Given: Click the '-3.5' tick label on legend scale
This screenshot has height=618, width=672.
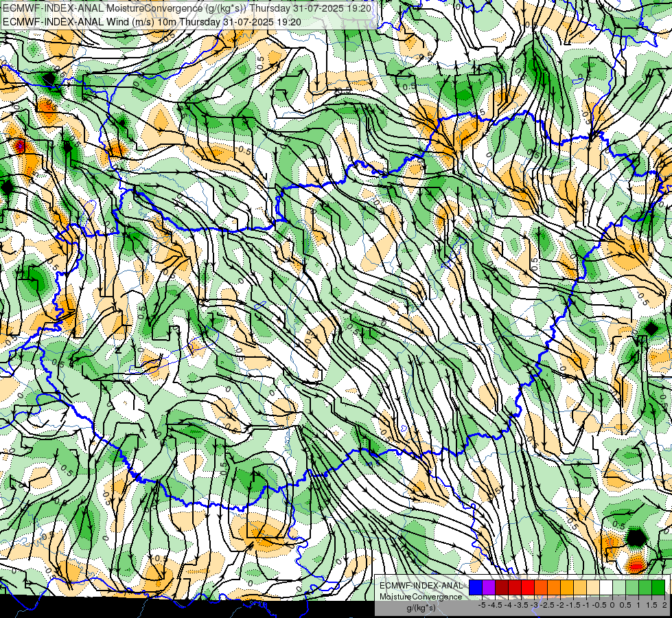Looking at the screenshot, I should coord(521,605).
